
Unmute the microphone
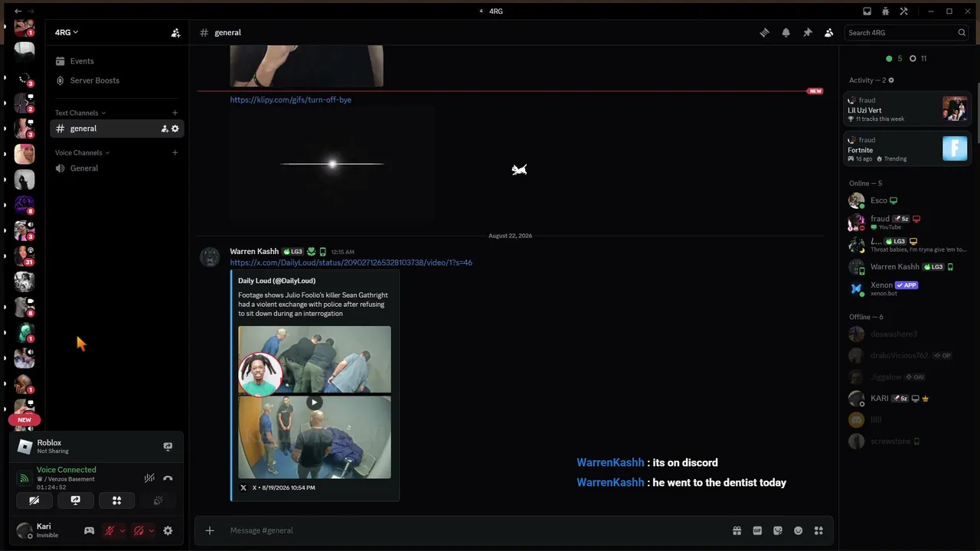click(109, 530)
